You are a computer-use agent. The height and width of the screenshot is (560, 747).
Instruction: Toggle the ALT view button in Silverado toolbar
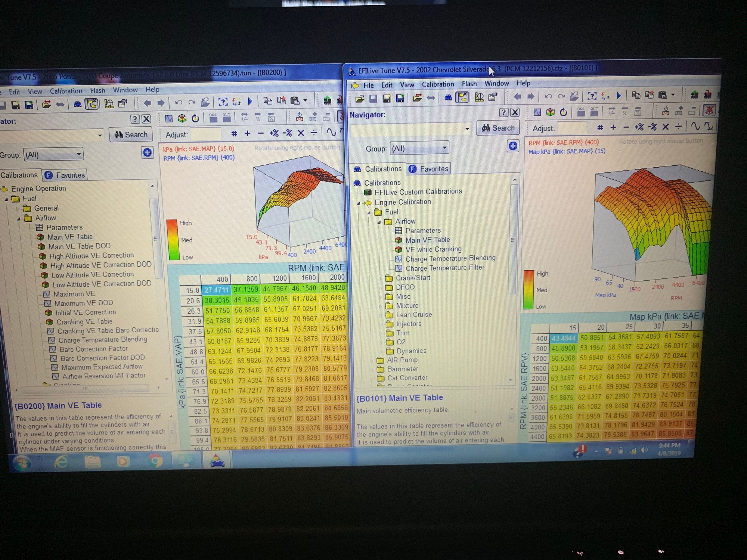(594, 111)
